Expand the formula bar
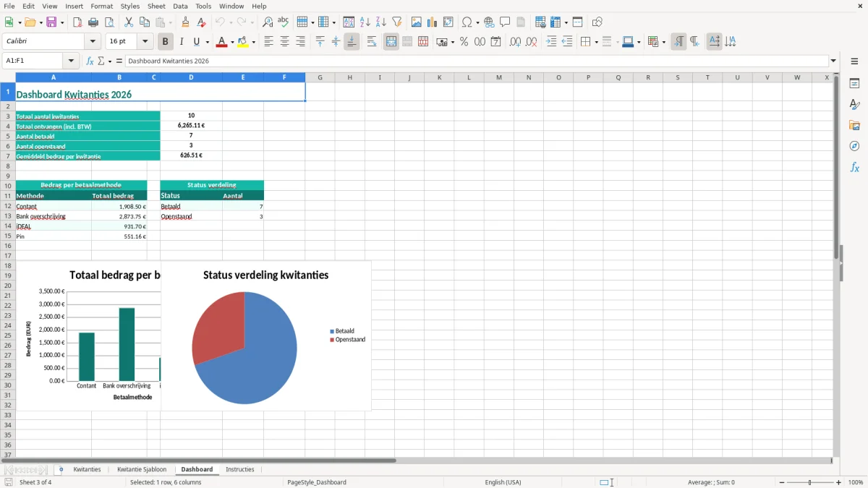 833,61
